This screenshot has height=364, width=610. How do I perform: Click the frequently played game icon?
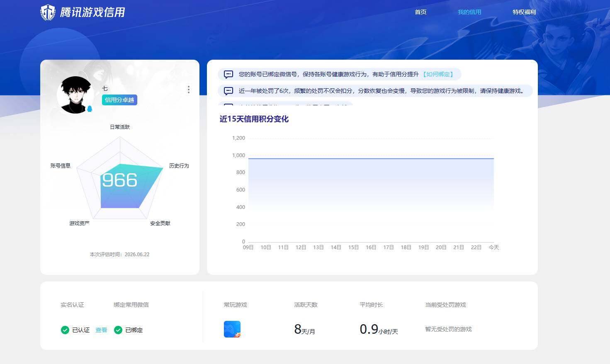(232, 329)
